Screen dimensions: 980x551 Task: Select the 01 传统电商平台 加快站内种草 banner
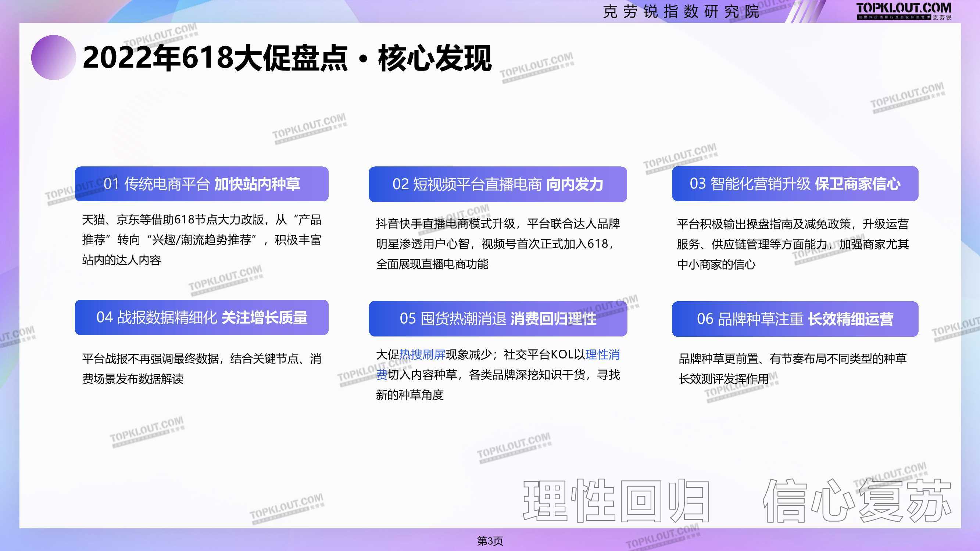coord(202,184)
